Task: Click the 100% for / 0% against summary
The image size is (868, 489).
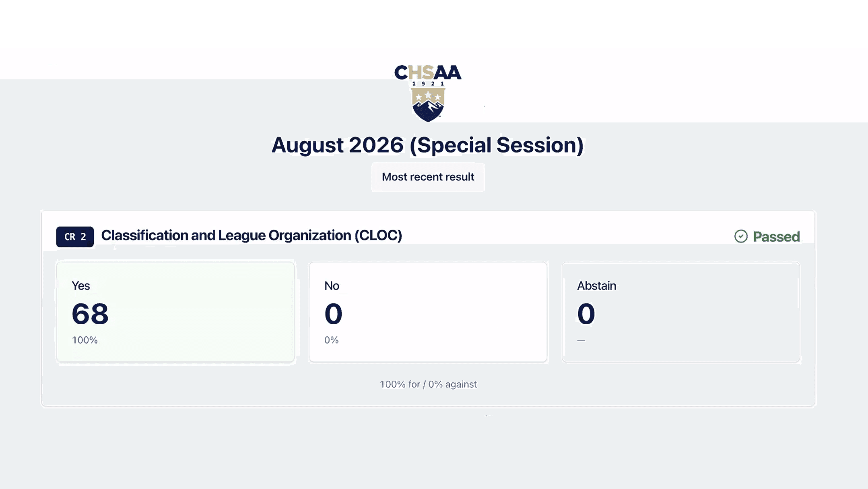Action: tap(428, 384)
